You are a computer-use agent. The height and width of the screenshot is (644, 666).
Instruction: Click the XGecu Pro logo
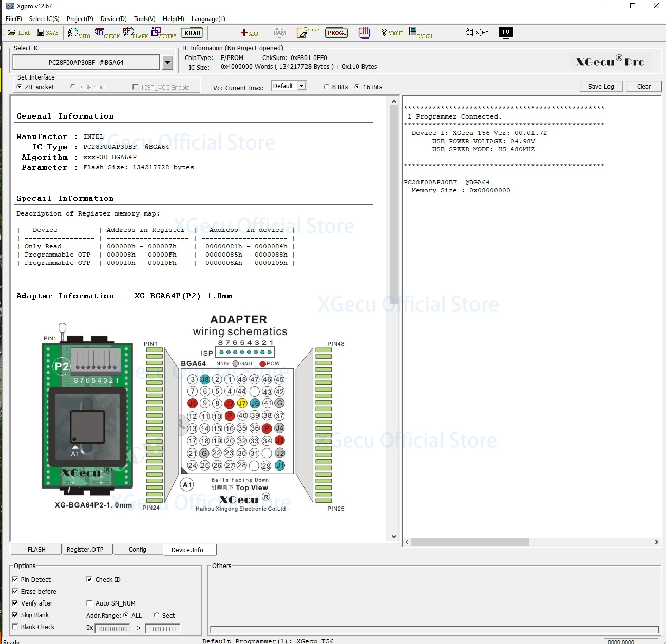pos(610,62)
